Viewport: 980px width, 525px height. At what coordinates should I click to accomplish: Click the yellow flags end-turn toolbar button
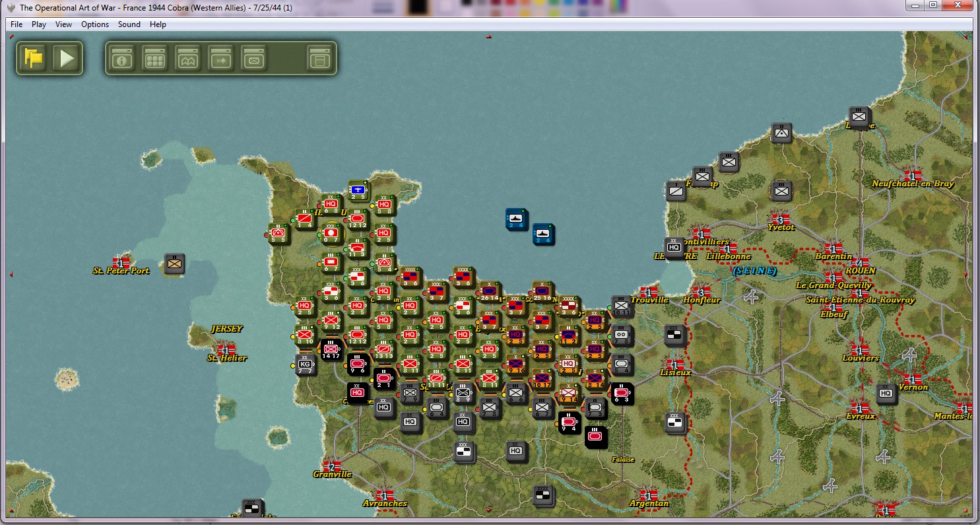(34, 58)
